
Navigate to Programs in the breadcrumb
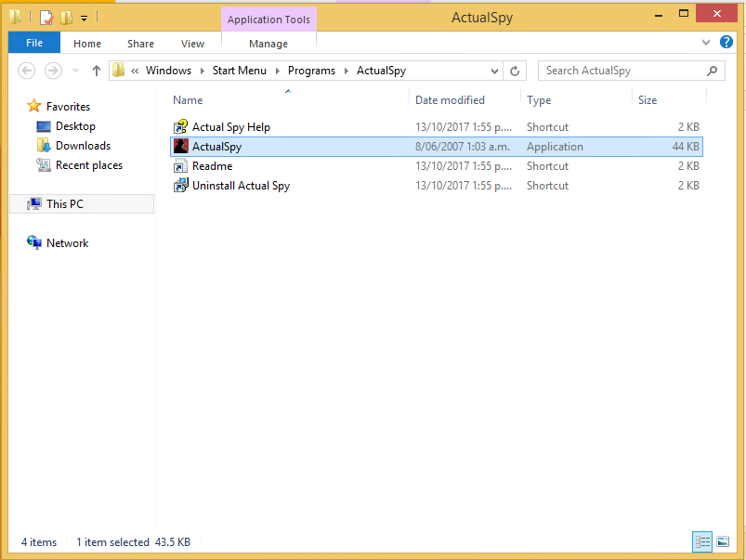click(x=311, y=71)
